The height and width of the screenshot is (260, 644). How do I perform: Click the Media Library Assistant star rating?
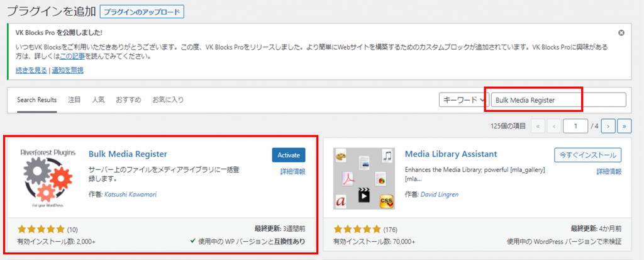tap(358, 229)
